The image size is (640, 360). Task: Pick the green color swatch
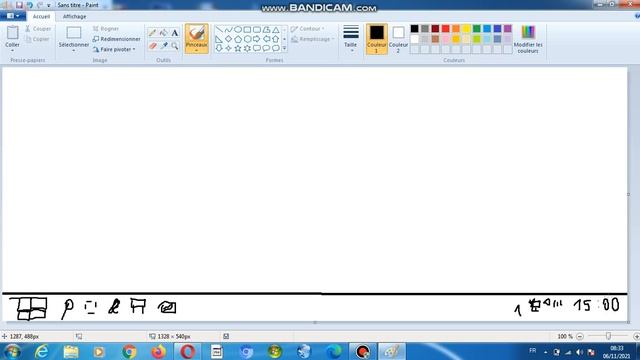(476, 29)
